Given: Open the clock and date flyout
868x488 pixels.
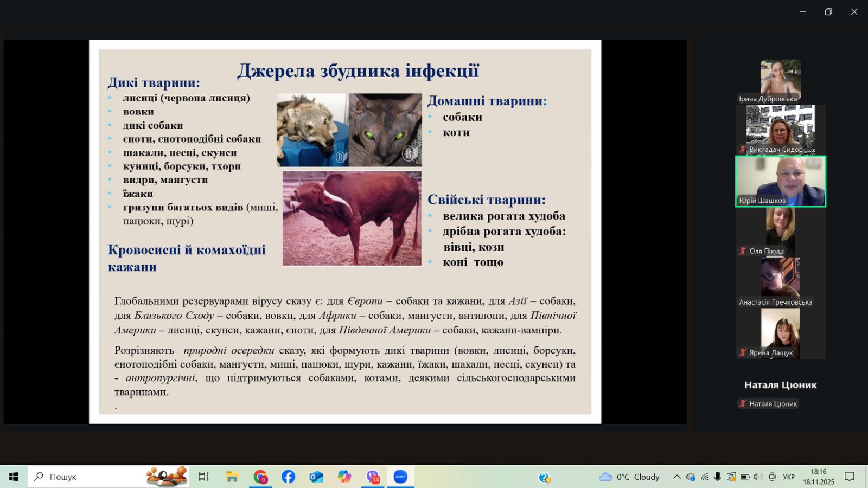Looking at the screenshot, I should click(x=819, y=477).
